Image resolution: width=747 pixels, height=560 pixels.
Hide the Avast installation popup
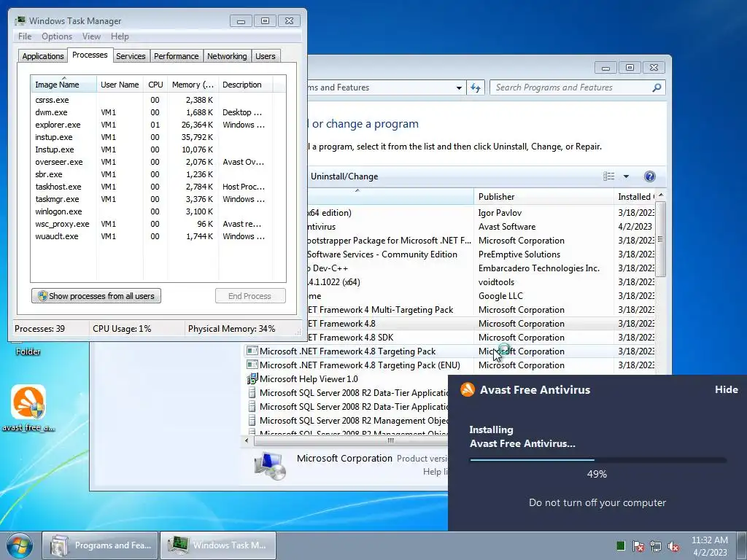(726, 389)
